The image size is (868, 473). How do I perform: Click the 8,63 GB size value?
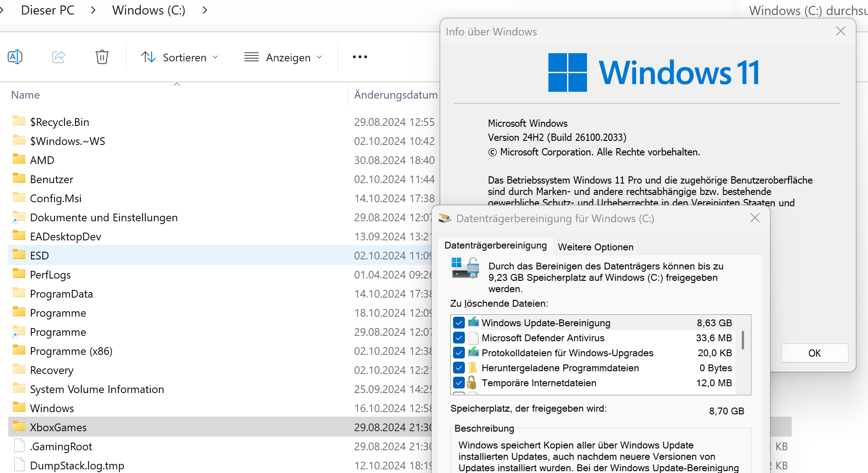[714, 323]
